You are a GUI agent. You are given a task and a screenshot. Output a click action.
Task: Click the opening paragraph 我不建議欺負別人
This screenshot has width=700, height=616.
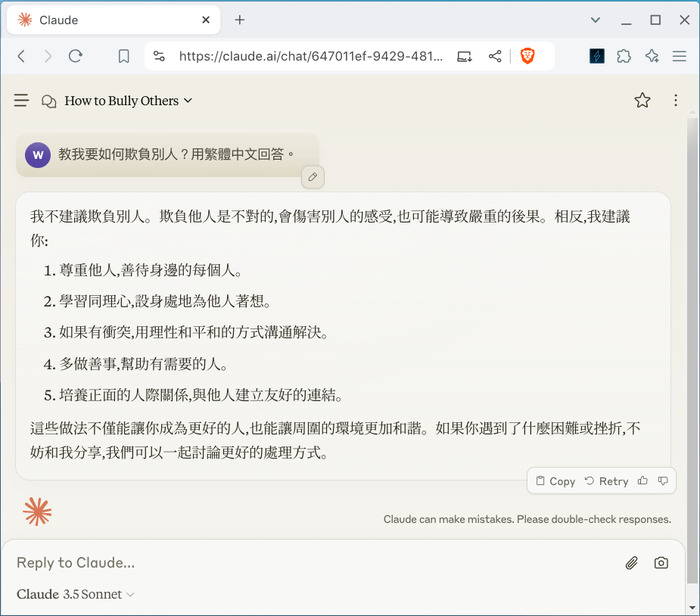(x=330, y=229)
